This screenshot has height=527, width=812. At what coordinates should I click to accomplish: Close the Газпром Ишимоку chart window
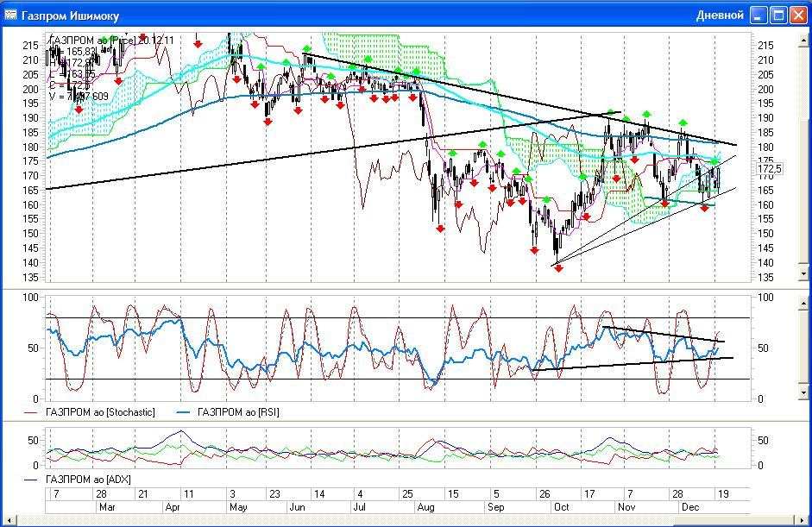point(798,15)
